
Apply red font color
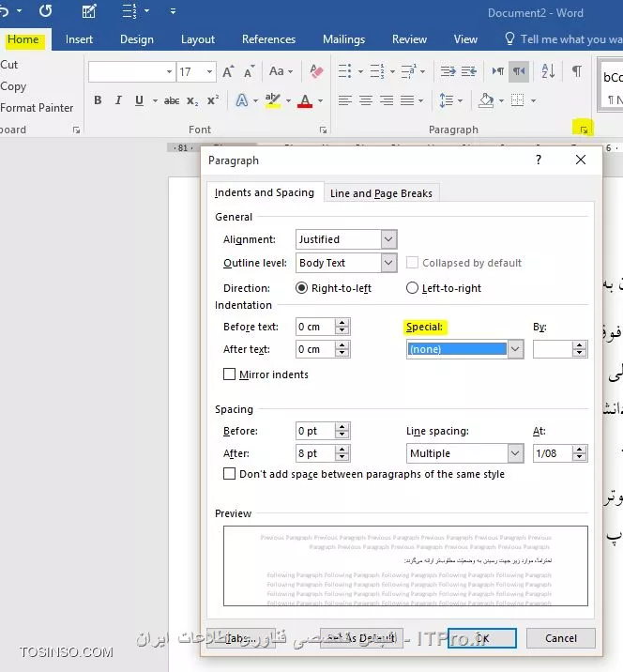tap(305, 100)
